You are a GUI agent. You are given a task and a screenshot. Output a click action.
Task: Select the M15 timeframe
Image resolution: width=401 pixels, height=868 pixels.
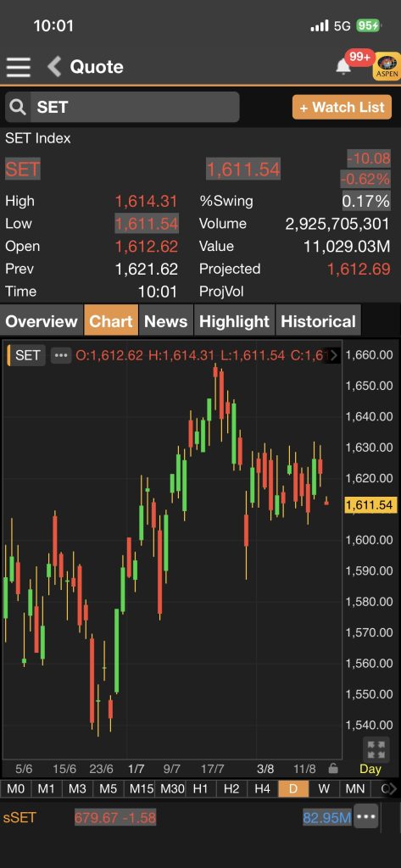pyautogui.click(x=142, y=789)
